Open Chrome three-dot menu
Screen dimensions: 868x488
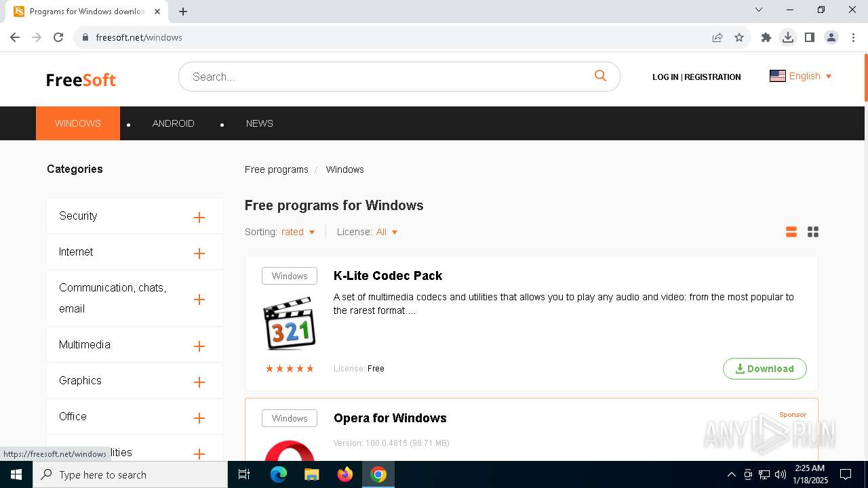[x=853, y=37]
